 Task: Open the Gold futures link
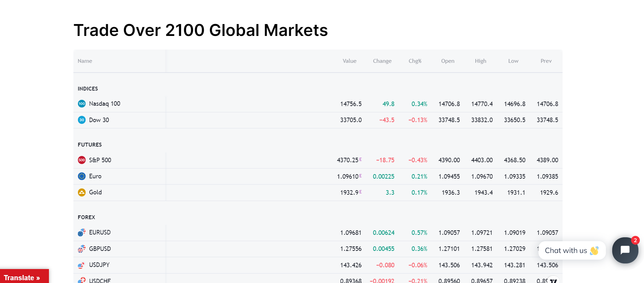coord(95,192)
